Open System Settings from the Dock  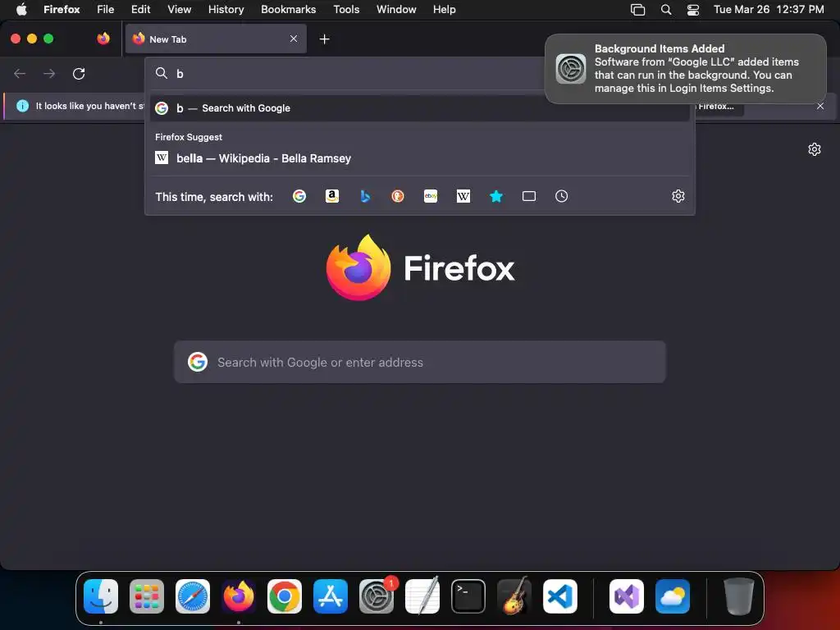click(x=376, y=596)
